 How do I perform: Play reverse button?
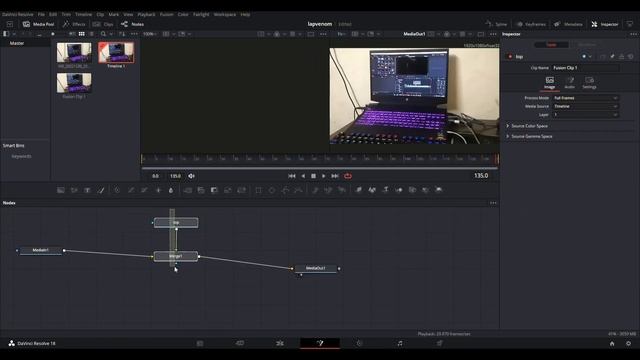pos(303,176)
